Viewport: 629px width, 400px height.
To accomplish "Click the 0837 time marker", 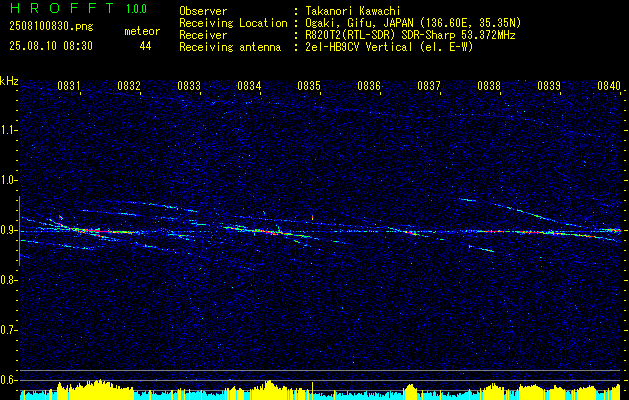I will click(x=428, y=85).
